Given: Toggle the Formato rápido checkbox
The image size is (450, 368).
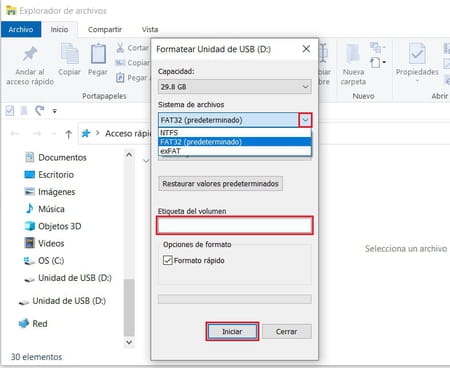Looking at the screenshot, I should [x=167, y=260].
